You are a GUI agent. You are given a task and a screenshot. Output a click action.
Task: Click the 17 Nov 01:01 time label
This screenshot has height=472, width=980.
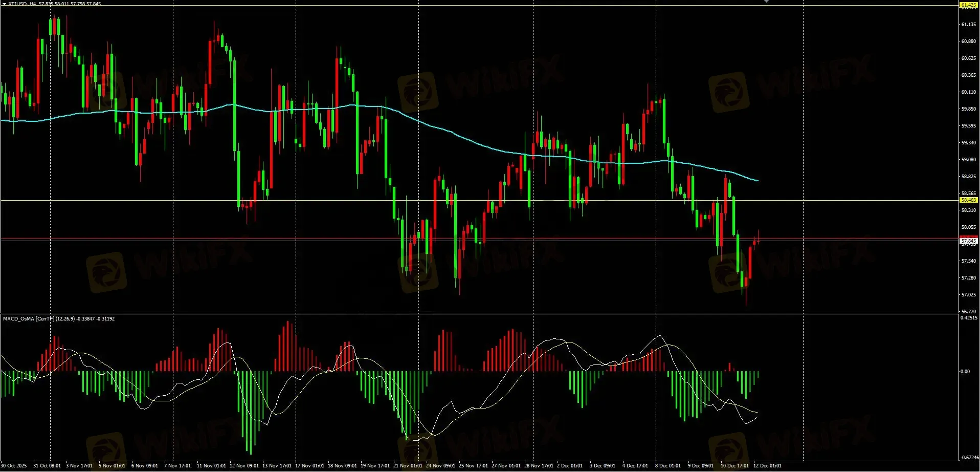(x=309, y=466)
